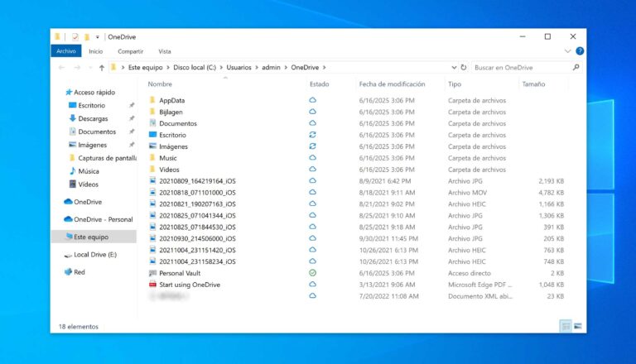Screen dimensions: 636x364
Task: Sort by the Tamaño column header
Action: click(x=533, y=84)
